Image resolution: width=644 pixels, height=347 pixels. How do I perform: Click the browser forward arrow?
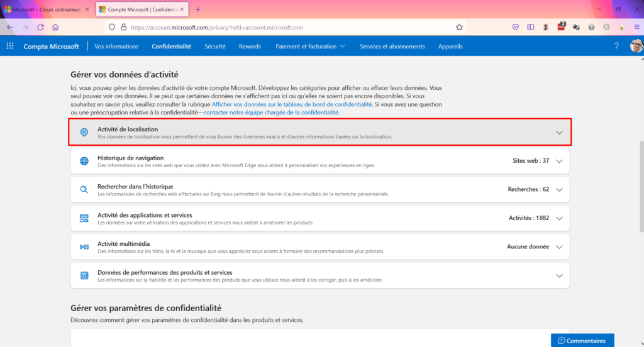pos(25,27)
